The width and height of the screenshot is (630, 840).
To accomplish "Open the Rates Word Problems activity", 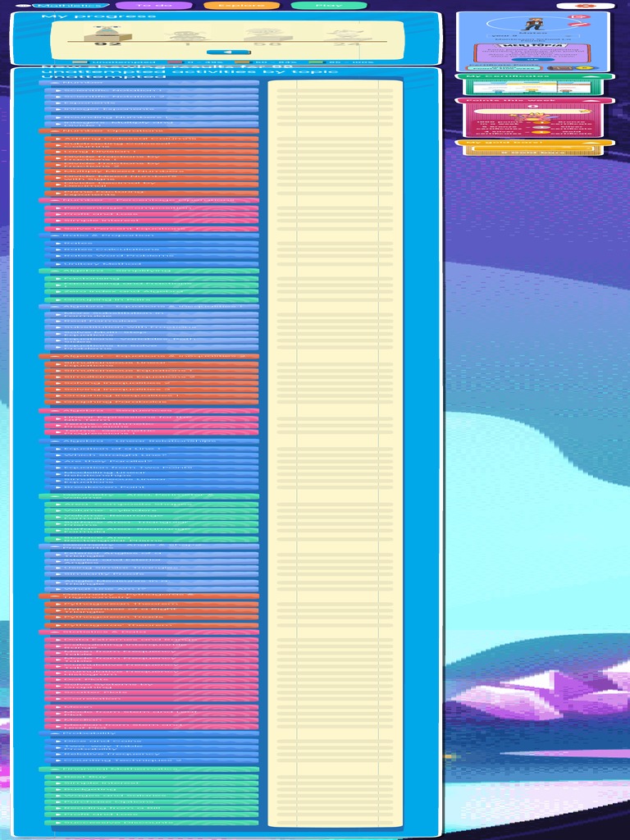I will (152, 256).
